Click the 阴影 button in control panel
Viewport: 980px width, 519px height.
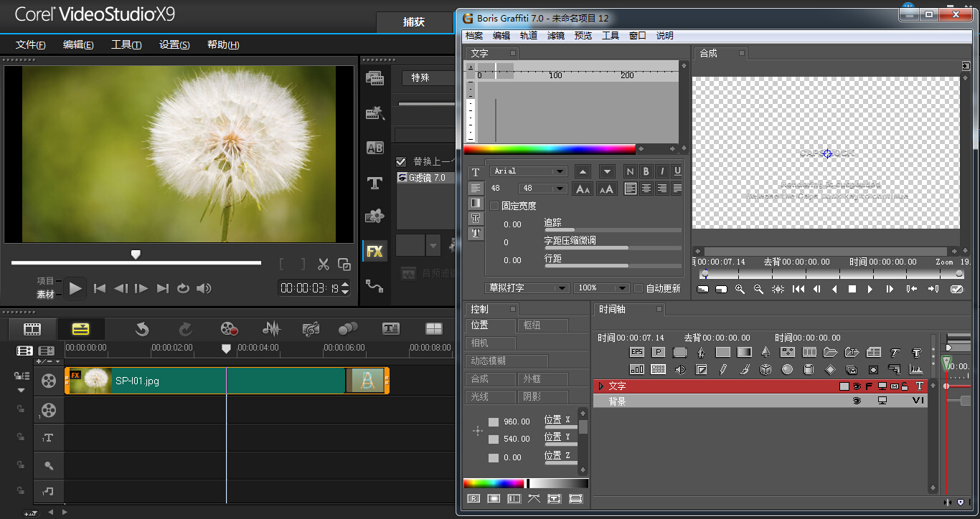(543, 396)
